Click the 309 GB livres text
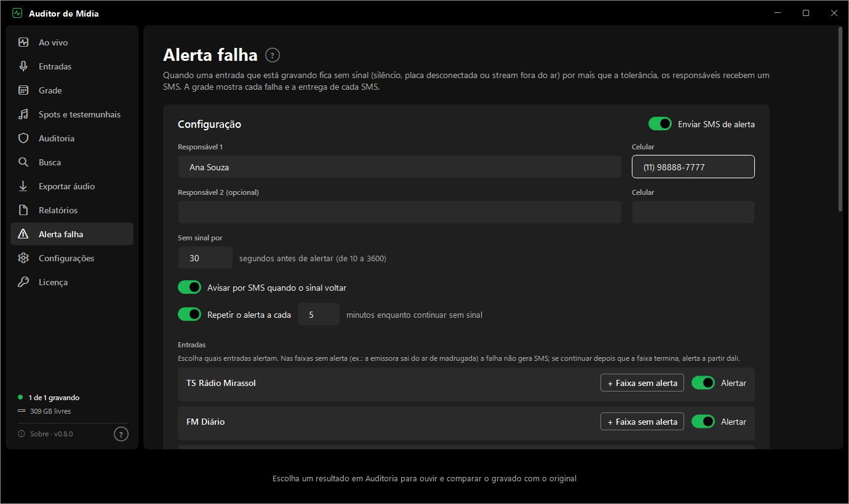This screenshot has width=849, height=504. click(50, 411)
